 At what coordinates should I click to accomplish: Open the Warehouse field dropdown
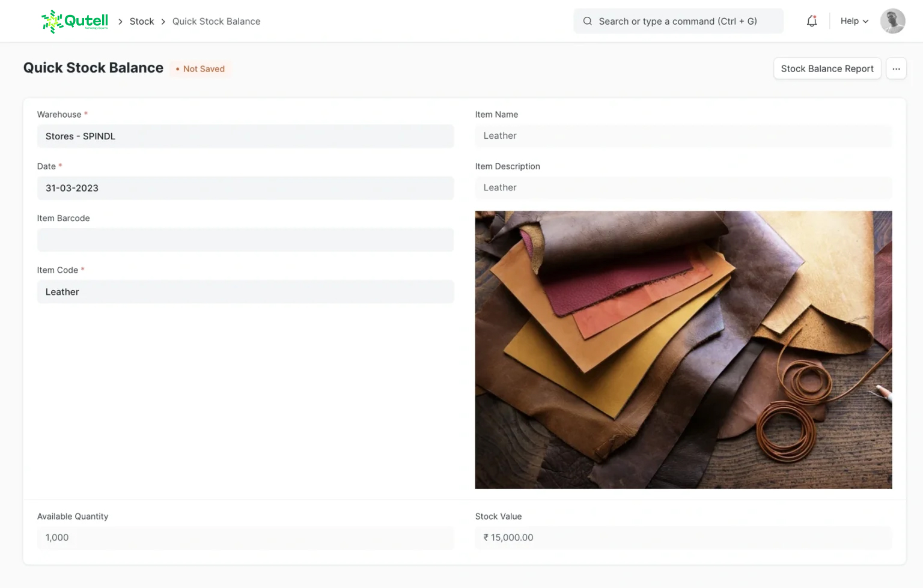point(245,136)
